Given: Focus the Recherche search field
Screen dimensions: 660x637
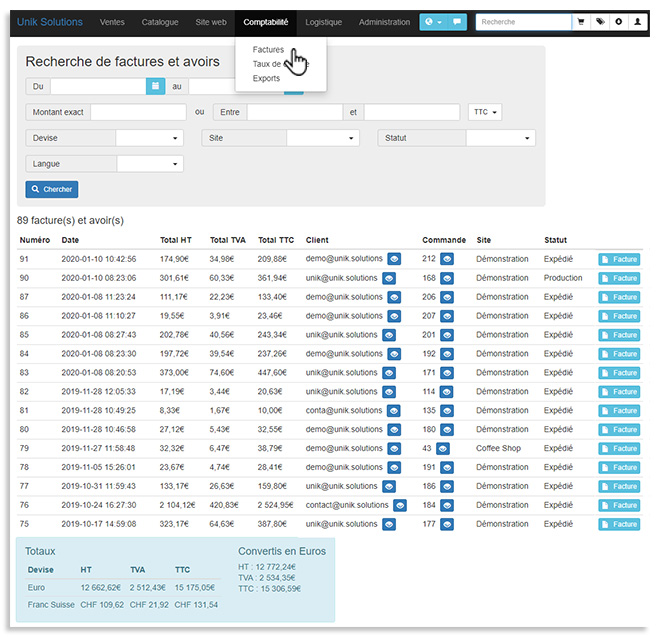Looking at the screenshot, I should (522, 21).
